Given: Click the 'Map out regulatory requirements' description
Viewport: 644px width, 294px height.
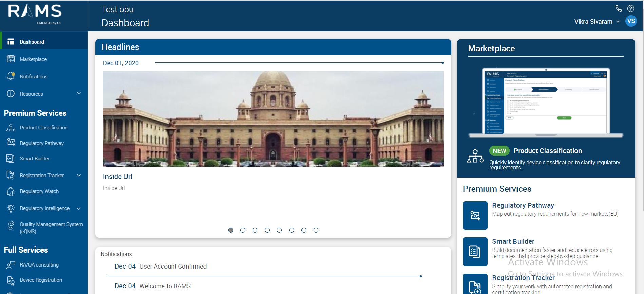Looking at the screenshot, I should coord(555,214).
